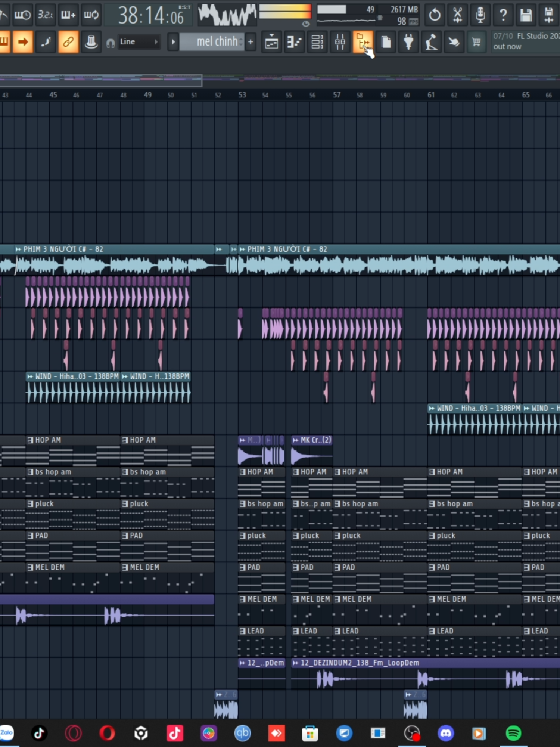The image size is (560, 747).
Task: Select the PAD pattern clip at bar 44
Action: tap(73, 546)
